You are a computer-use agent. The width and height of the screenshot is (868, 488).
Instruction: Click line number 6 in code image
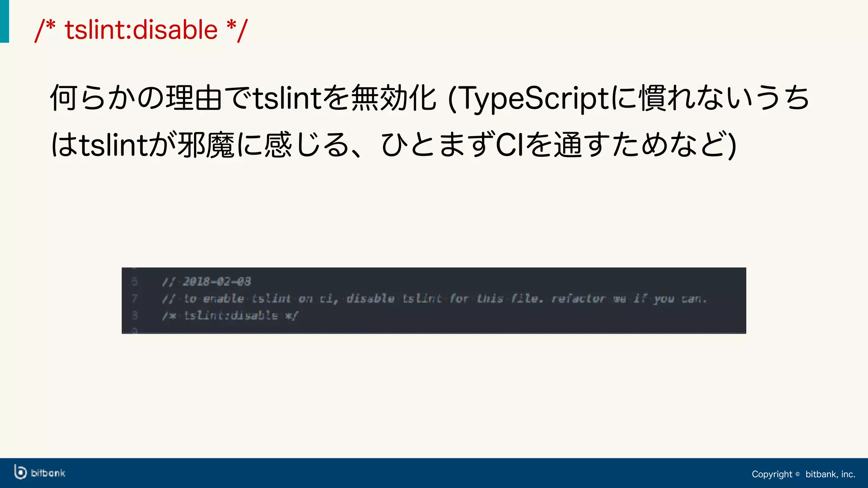pyautogui.click(x=134, y=282)
